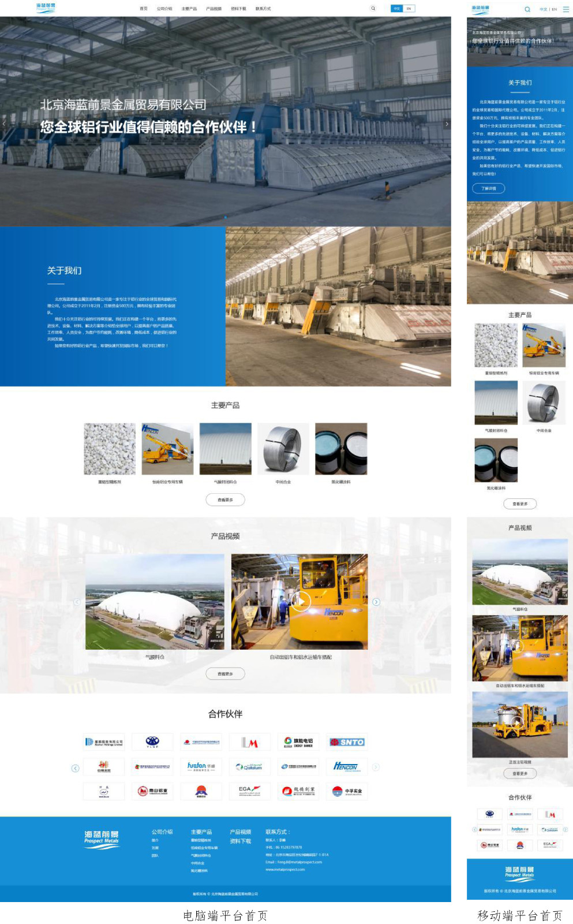Go to previous partner logos on desktop
This screenshot has height=924, width=573.
click(x=75, y=768)
